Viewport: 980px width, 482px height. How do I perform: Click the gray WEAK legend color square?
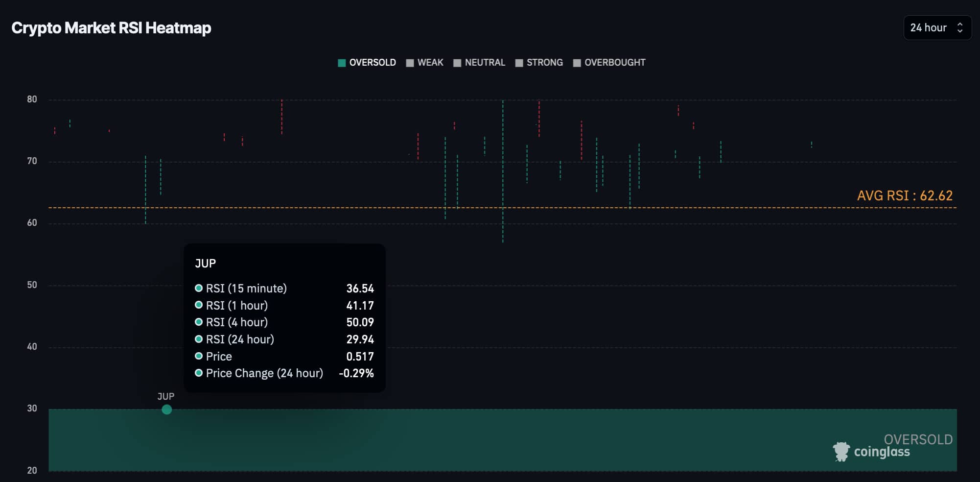(x=410, y=63)
